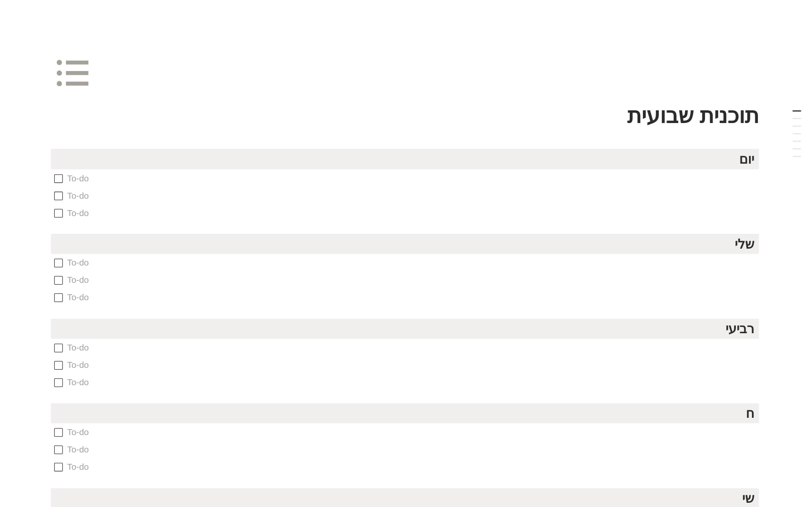Select the יום section heading
The width and height of the screenshot is (812, 507).
click(746, 159)
